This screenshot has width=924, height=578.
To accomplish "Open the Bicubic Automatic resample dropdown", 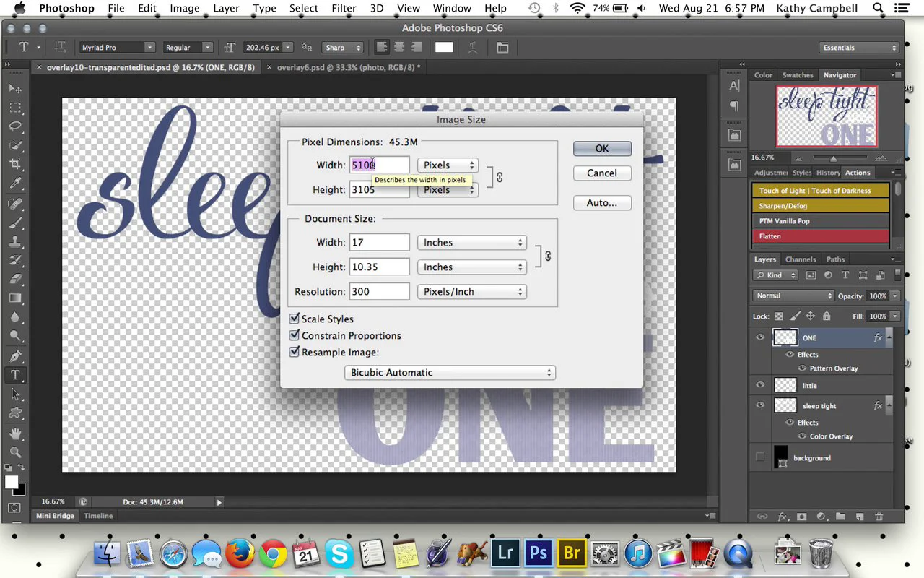I will point(449,373).
